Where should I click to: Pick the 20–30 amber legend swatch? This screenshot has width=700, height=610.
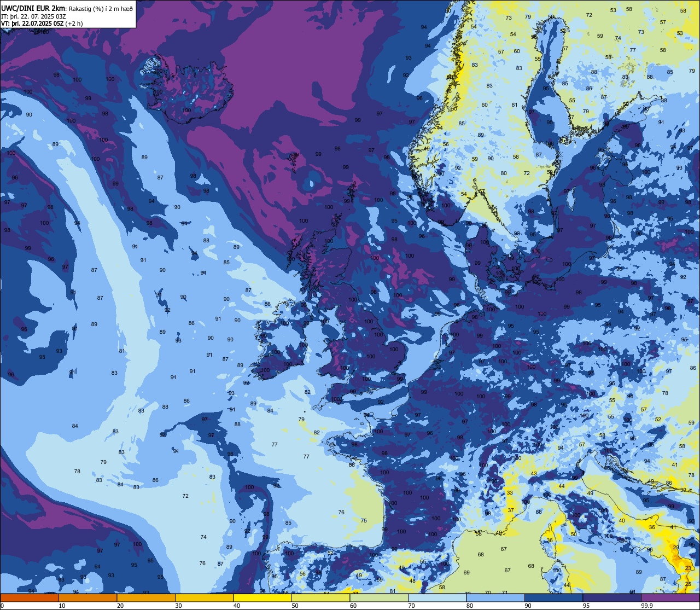146,597
